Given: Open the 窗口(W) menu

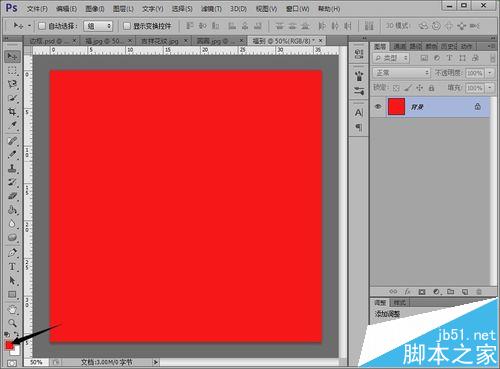Looking at the screenshot, I should [298, 9].
